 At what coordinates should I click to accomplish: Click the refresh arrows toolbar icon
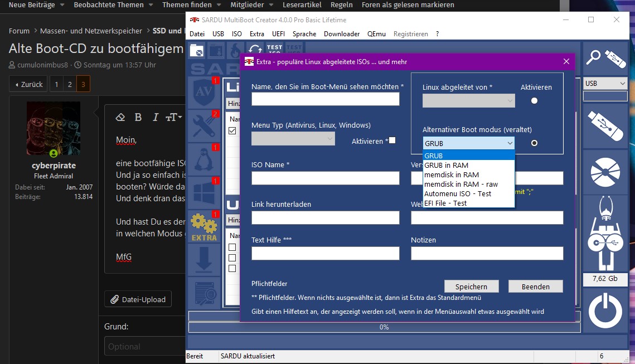pyautogui.click(x=255, y=50)
